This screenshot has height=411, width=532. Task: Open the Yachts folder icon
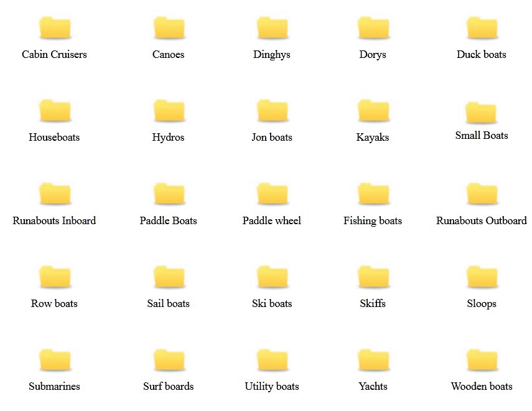[x=373, y=361]
